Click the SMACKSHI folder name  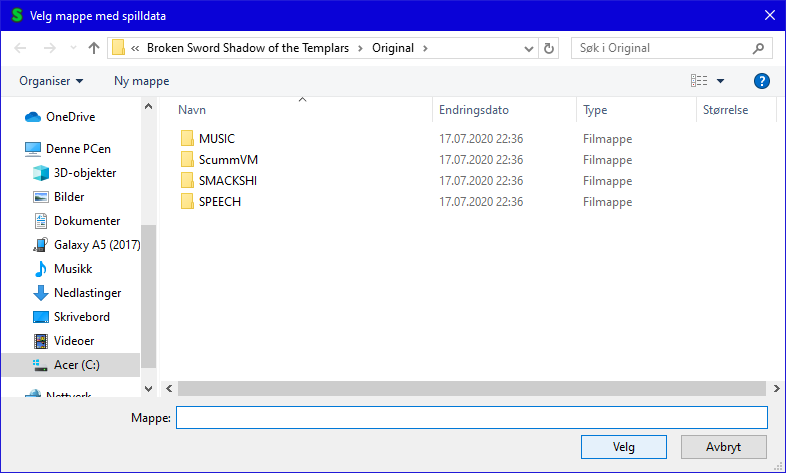click(228, 180)
